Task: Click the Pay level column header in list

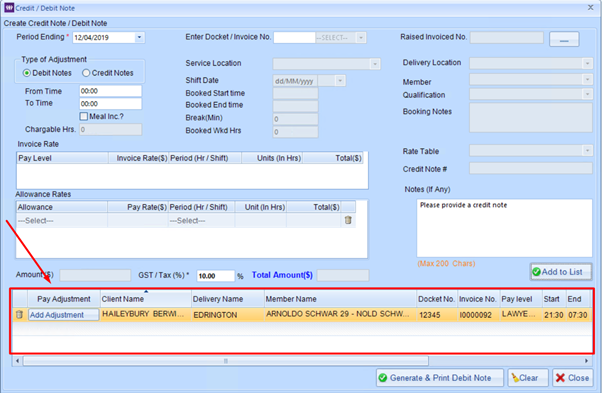Action: click(521, 299)
